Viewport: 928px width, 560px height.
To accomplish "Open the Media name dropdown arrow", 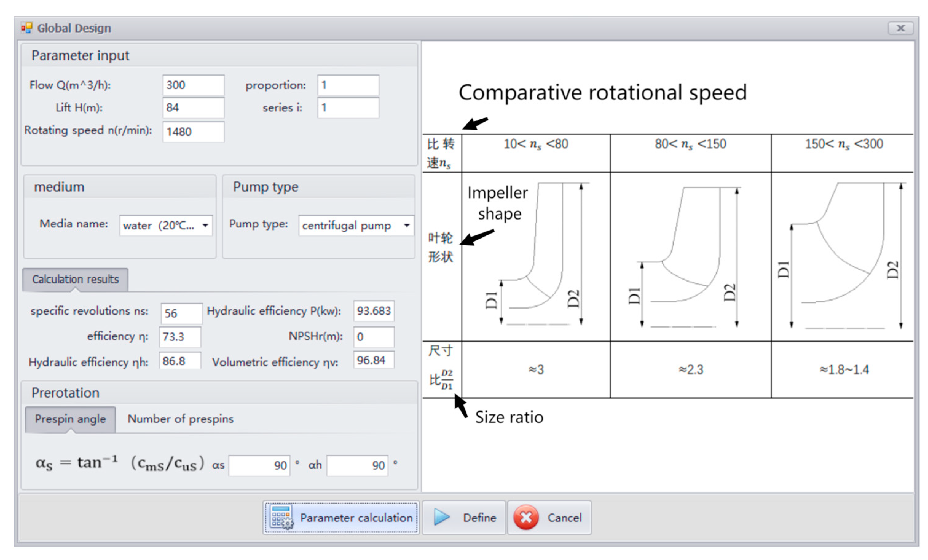I will coord(205,225).
